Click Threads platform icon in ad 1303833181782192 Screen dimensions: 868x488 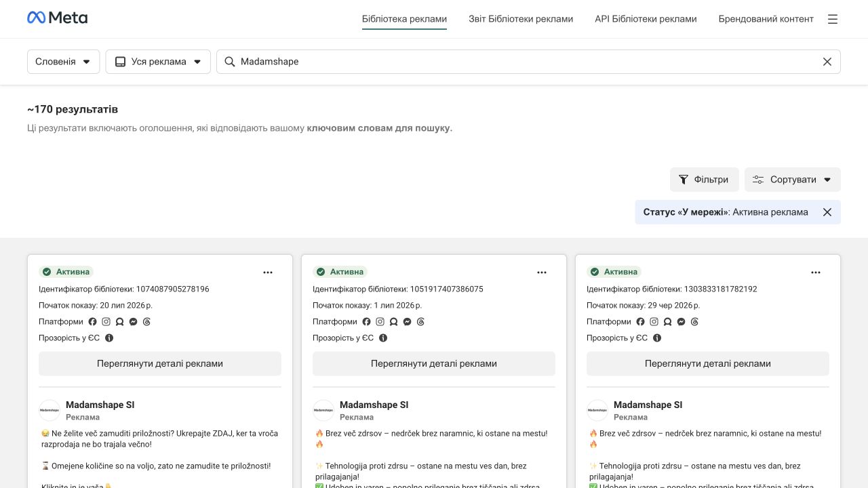tap(694, 322)
